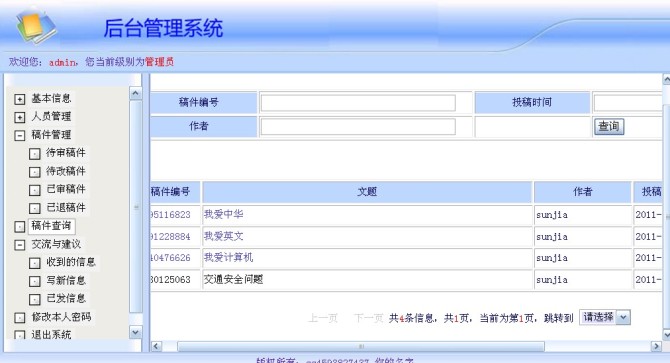This screenshot has height=363, width=670.
Task: Click sidebar scrollbar down arrow
Action: click(135, 332)
